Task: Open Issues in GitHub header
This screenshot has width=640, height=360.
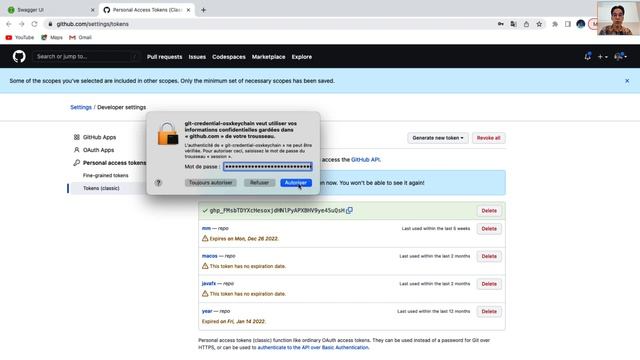Action: [197, 57]
